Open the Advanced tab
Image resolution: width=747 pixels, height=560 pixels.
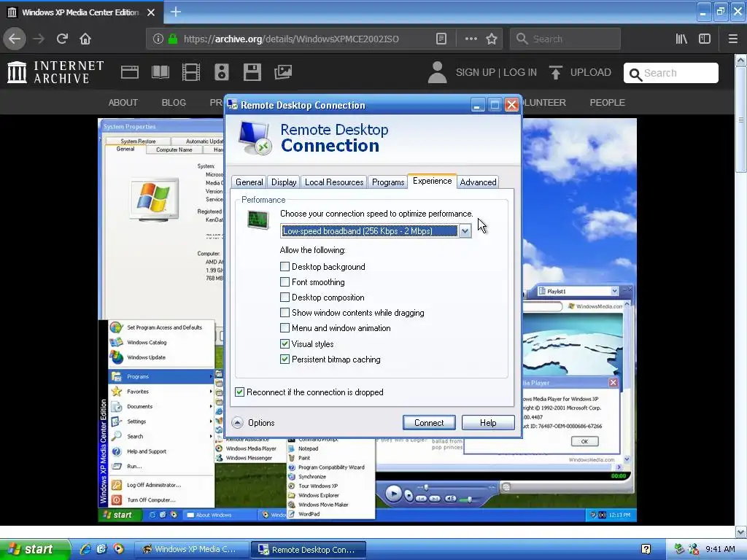(x=478, y=182)
